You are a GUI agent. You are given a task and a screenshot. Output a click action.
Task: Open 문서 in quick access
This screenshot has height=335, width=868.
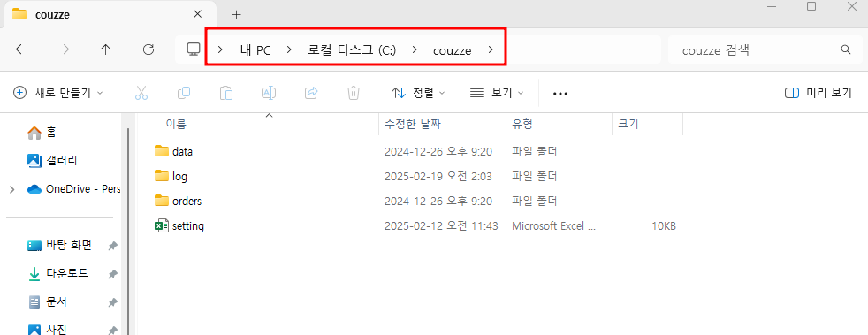point(47,302)
